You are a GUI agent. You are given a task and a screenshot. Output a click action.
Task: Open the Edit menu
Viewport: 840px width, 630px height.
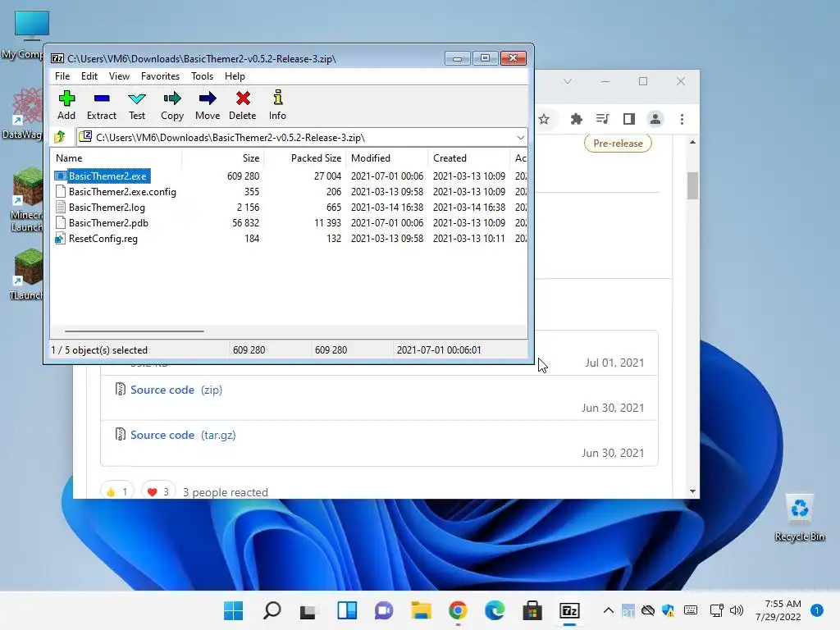coord(89,76)
